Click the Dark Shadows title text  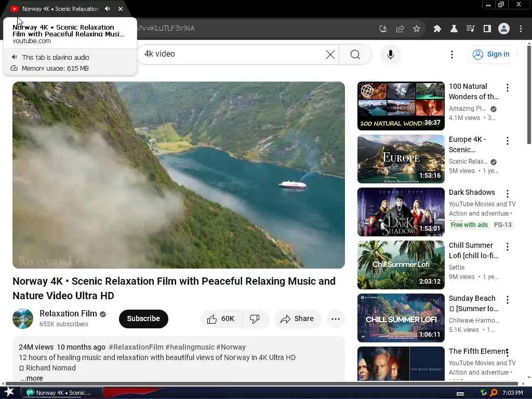pos(472,192)
